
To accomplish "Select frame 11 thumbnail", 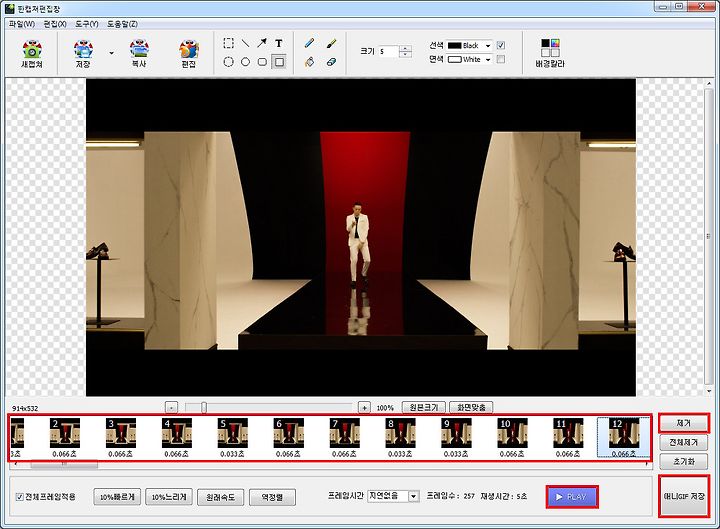I will pos(568,433).
